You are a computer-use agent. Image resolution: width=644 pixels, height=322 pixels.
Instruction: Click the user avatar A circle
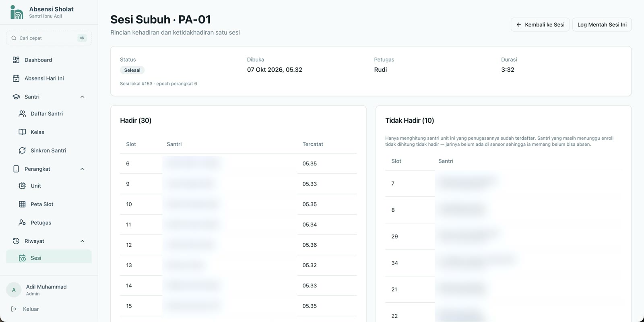pos(14,290)
